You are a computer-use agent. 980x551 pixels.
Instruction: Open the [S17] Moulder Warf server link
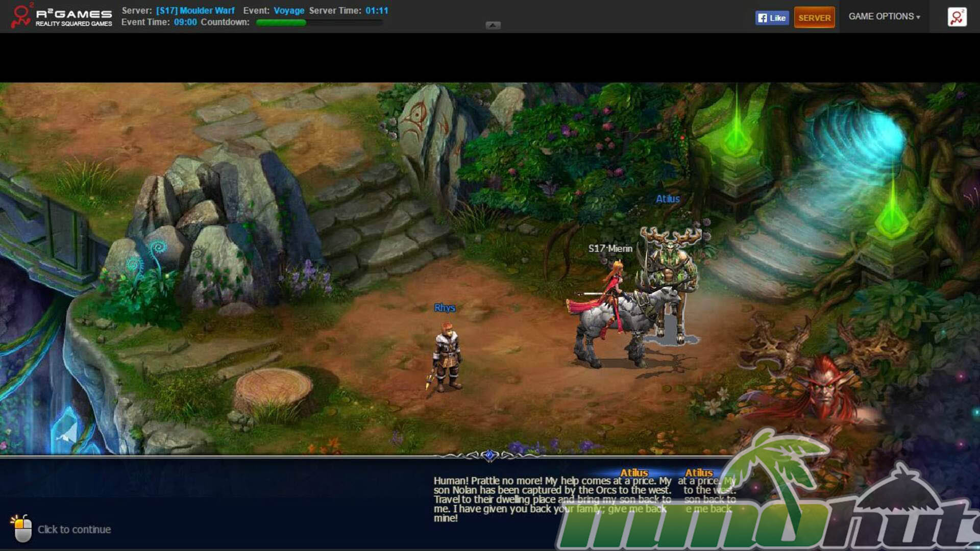coord(195,10)
